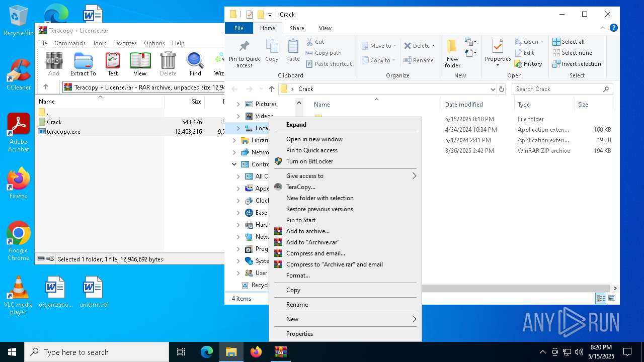Screen dimensions: 644x362
Task: Open the address bar history dropdown
Action: click(493, 89)
